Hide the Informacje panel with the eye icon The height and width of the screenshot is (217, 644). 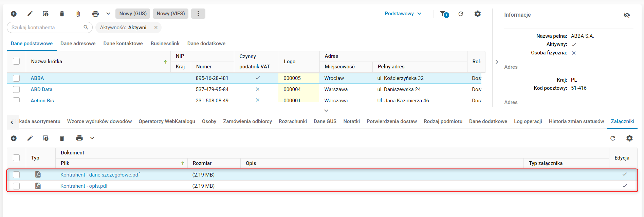coord(627,15)
